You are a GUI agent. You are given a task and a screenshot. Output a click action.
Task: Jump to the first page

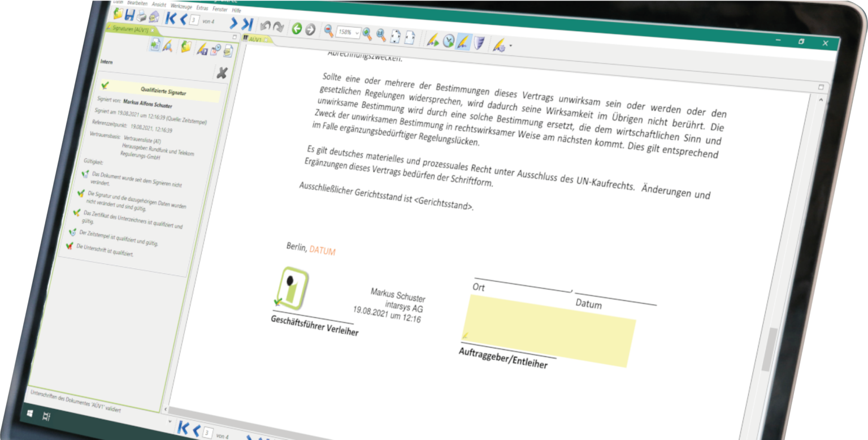click(171, 18)
